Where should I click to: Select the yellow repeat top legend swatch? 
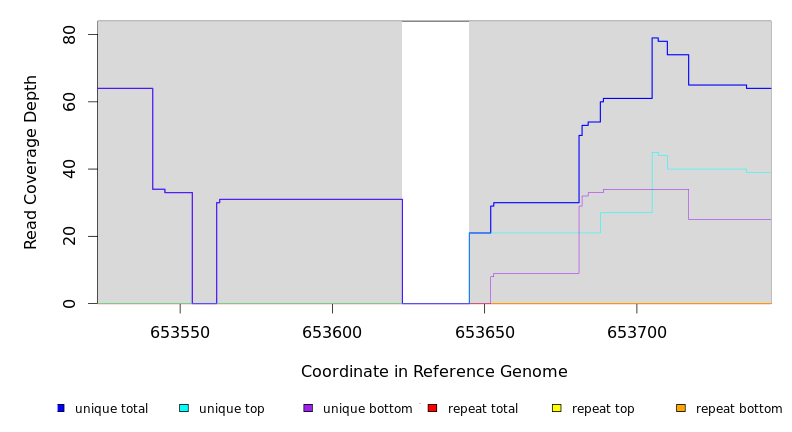pyautogui.click(x=556, y=408)
